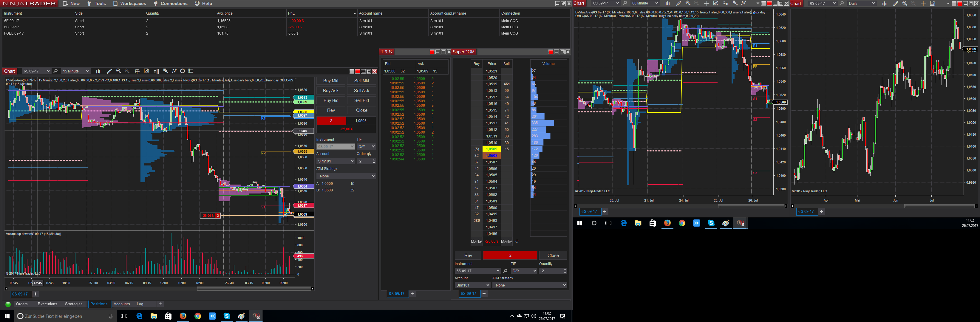Search instrument in the 15 Minute chart
Screen dimensions: 980x322
(x=55, y=71)
